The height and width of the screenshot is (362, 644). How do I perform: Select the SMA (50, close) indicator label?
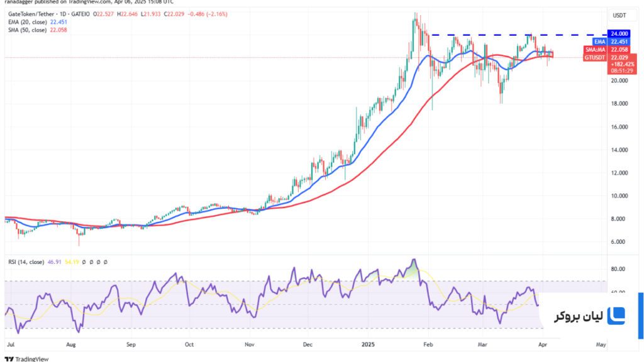coord(28,30)
